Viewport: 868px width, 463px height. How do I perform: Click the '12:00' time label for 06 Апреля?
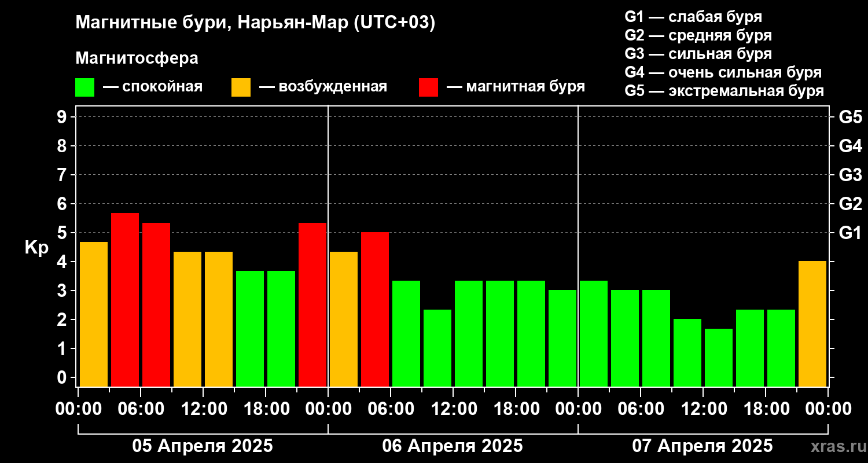coord(453,409)
